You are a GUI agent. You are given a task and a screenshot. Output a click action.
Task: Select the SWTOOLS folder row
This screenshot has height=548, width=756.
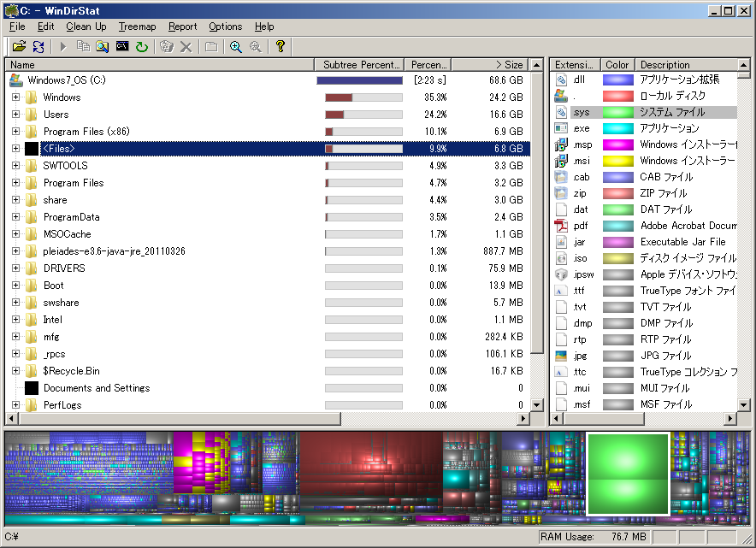(x=65, y=166)
